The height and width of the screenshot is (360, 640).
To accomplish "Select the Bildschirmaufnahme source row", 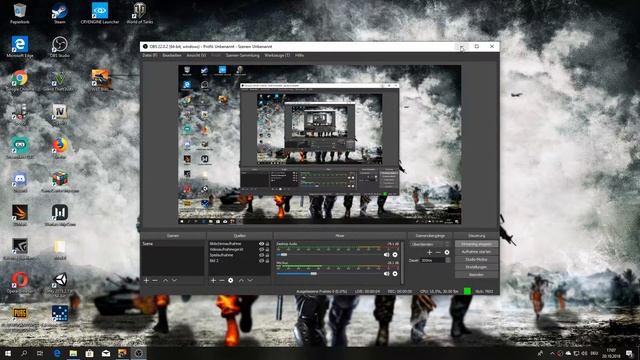I will (x=239, y=244).
